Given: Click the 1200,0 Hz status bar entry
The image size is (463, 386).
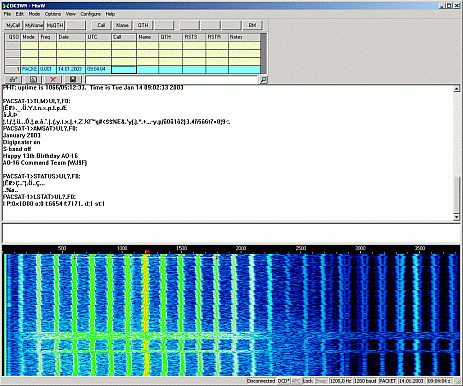Looking at the screenshot, I should pos(340,381).
